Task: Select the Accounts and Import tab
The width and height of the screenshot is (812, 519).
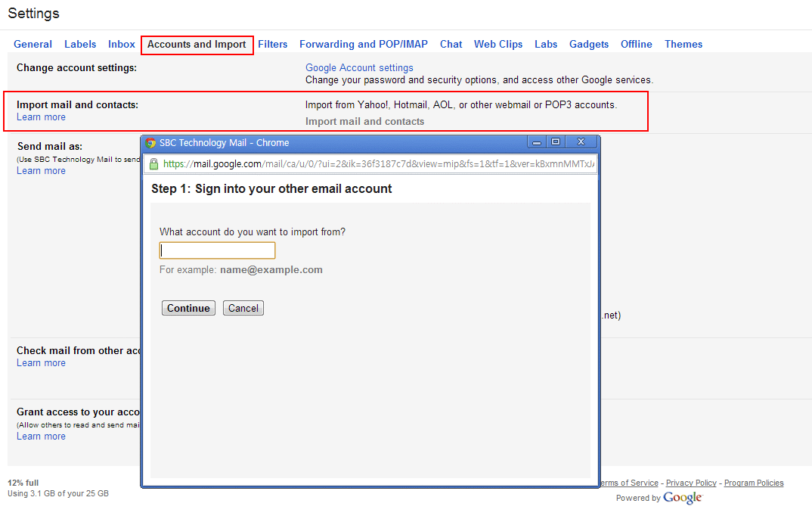Action: [x=197, y=45]
